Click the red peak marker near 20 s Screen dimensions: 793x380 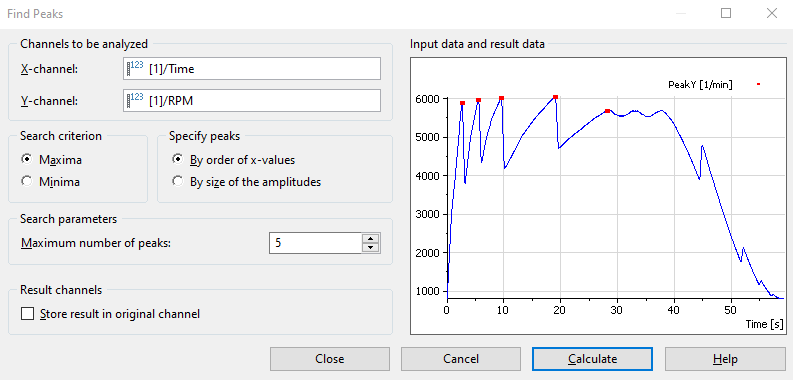point(555,97)
